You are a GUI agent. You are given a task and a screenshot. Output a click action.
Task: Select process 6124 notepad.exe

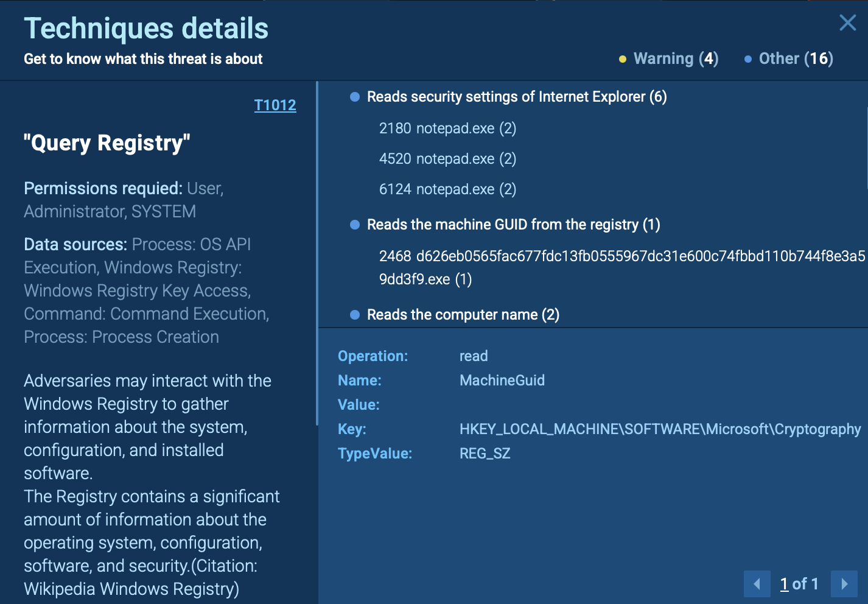tap(447, 189)
